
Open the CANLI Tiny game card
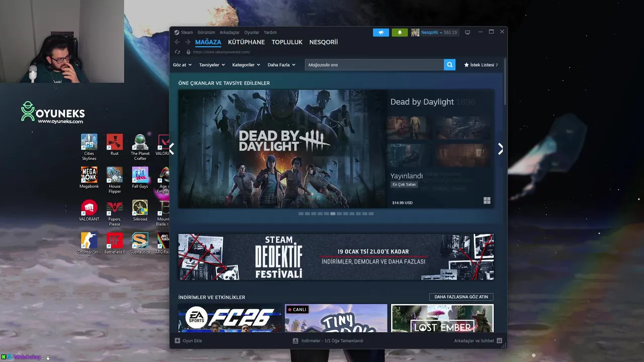click(x=336, y=318)
